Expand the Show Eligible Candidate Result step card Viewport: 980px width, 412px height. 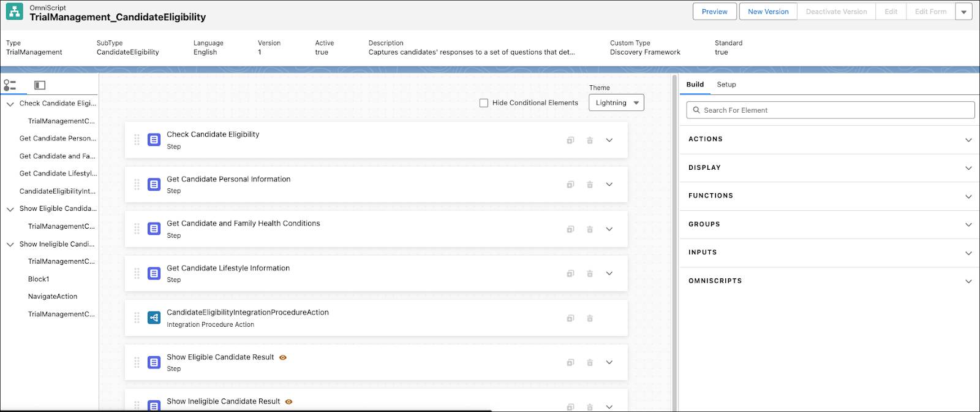609,362
